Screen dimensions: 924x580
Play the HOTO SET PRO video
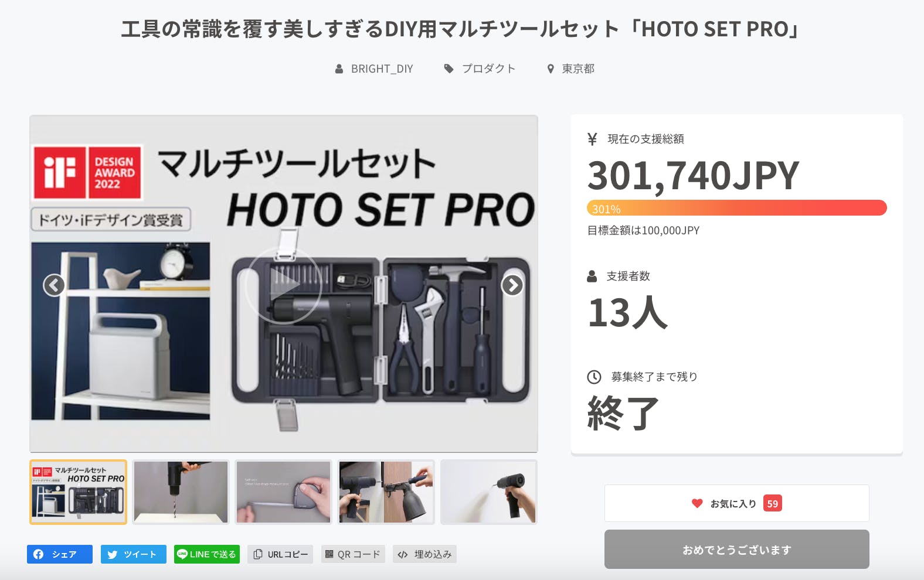click(283, 285)
